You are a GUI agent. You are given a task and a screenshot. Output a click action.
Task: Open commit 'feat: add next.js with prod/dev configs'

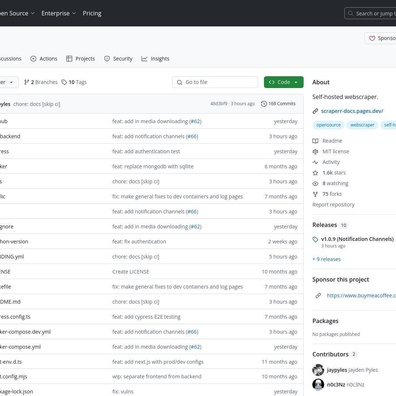pyautogui.click(x=158, y=362)
